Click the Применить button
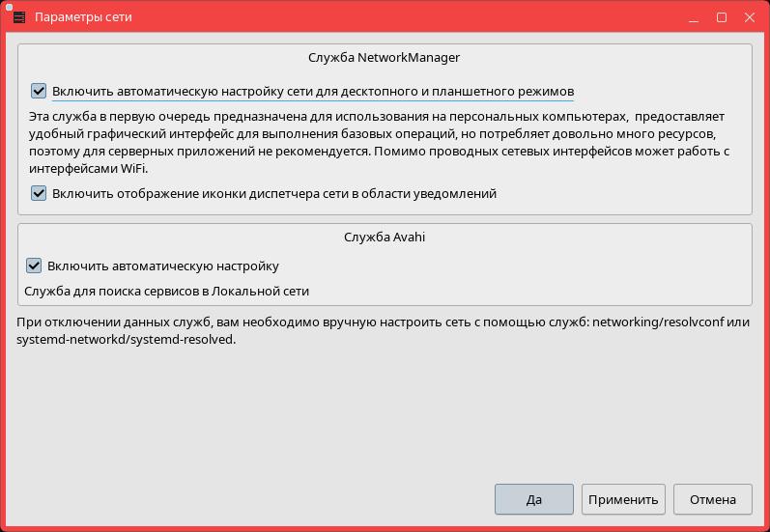This screenshot has height=532, width=770. click(623, 499)
